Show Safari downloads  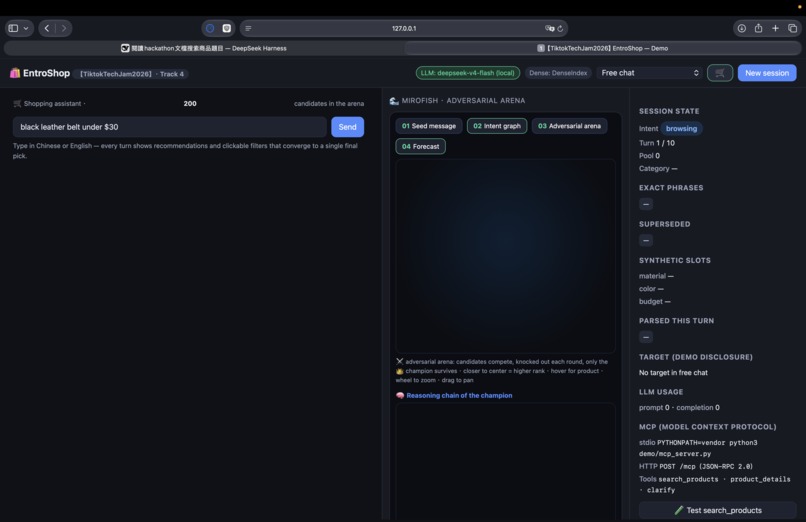tap(742, 28)
